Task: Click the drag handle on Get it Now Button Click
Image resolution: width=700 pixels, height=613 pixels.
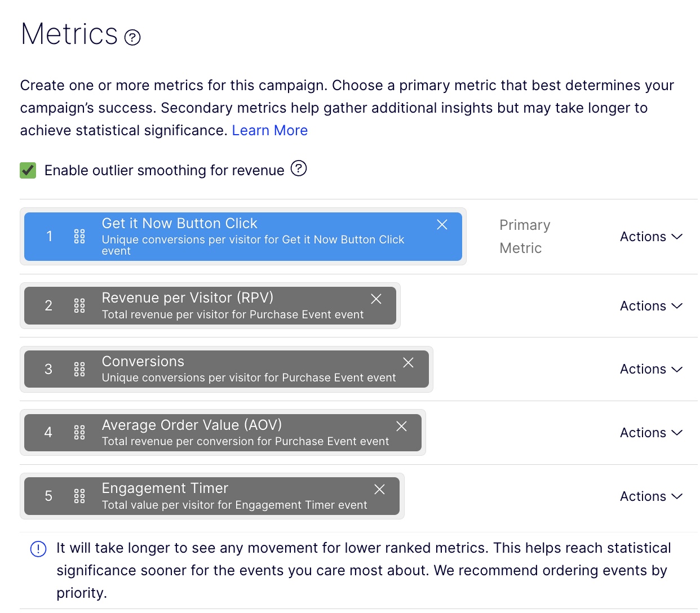Action: [x=79, y=237]
